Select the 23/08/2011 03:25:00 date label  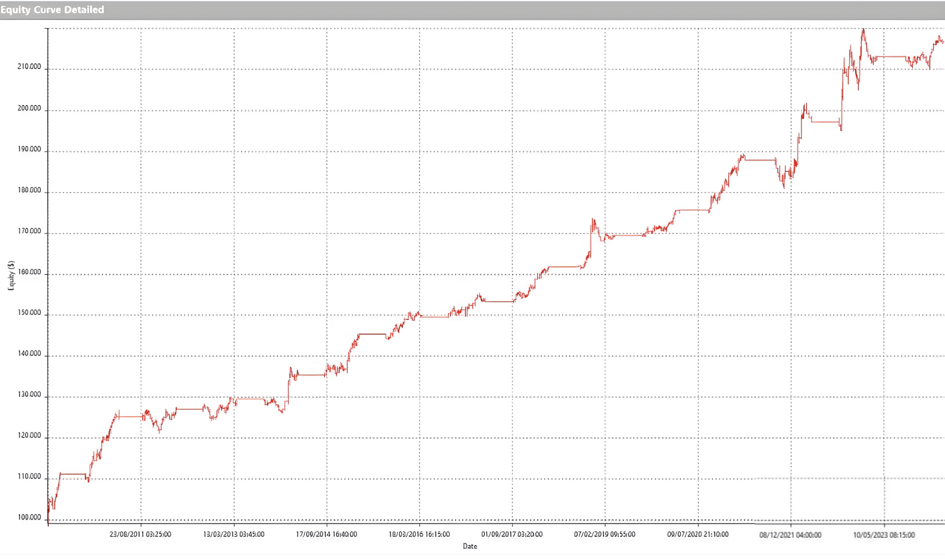tap(140, 534)
